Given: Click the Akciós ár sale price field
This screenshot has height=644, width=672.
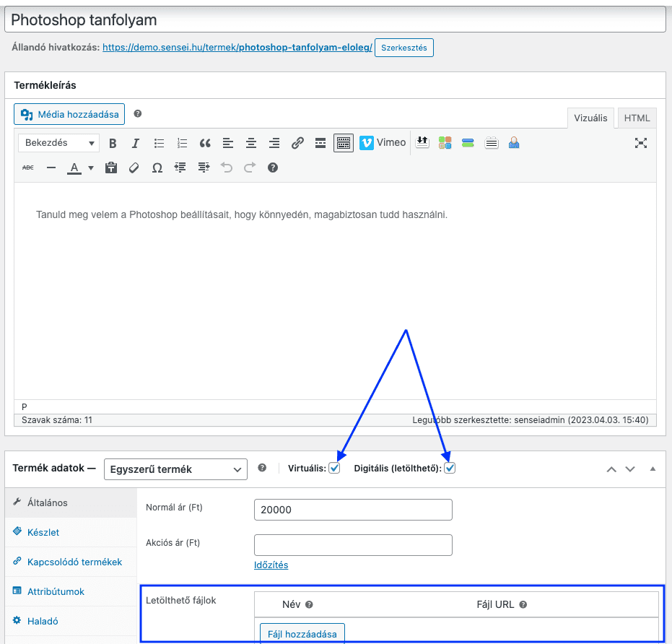Looking at the screenshot, I should tap(353, 545).
